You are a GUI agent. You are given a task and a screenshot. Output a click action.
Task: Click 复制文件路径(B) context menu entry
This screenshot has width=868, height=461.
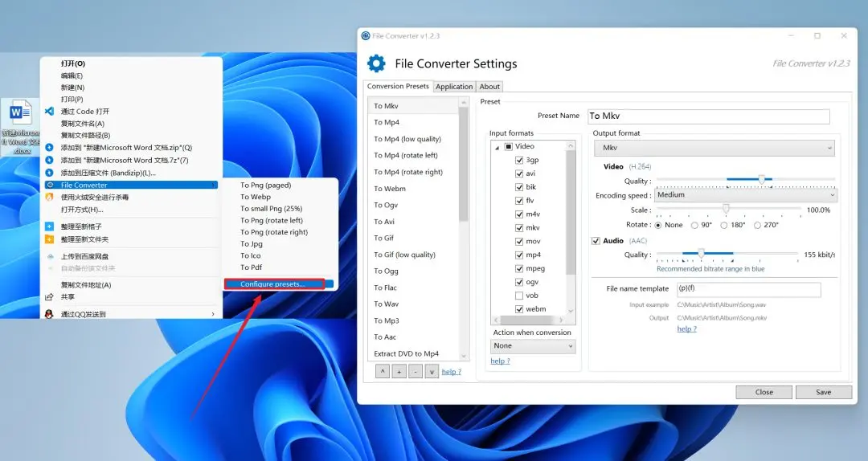pos(86,135)
